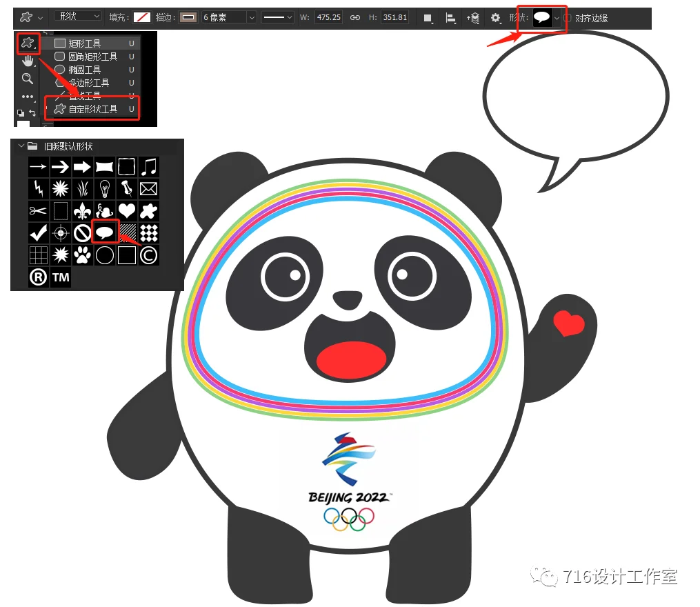Select the copyright symbol shape
The height and width of the screenshot is (607, 700).
149,255
